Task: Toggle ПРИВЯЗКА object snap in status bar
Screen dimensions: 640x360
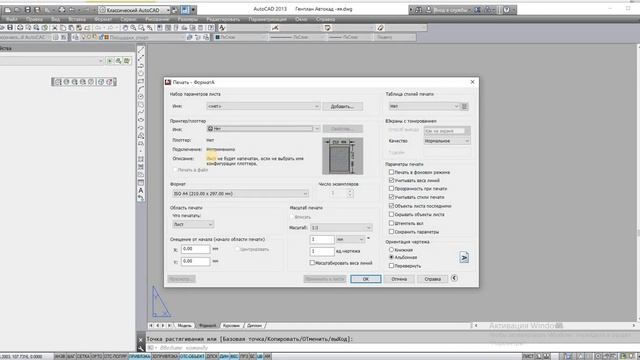Action: pos(140,356)
